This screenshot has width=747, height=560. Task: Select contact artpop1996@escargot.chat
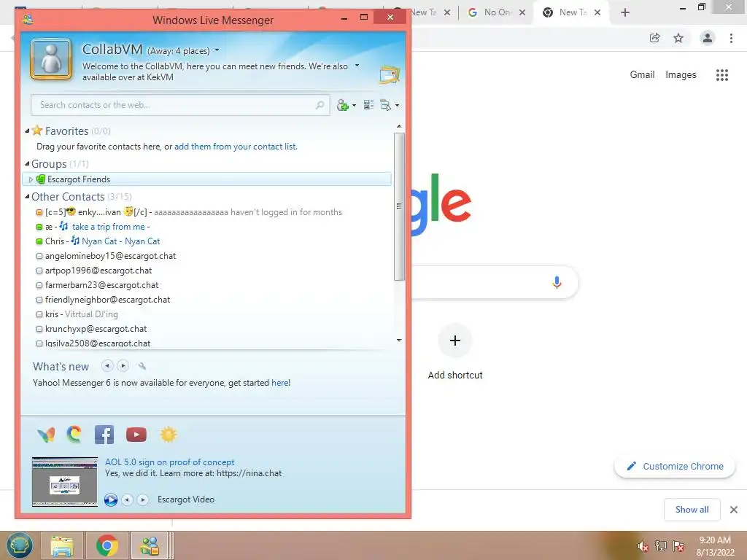[98, 271]
